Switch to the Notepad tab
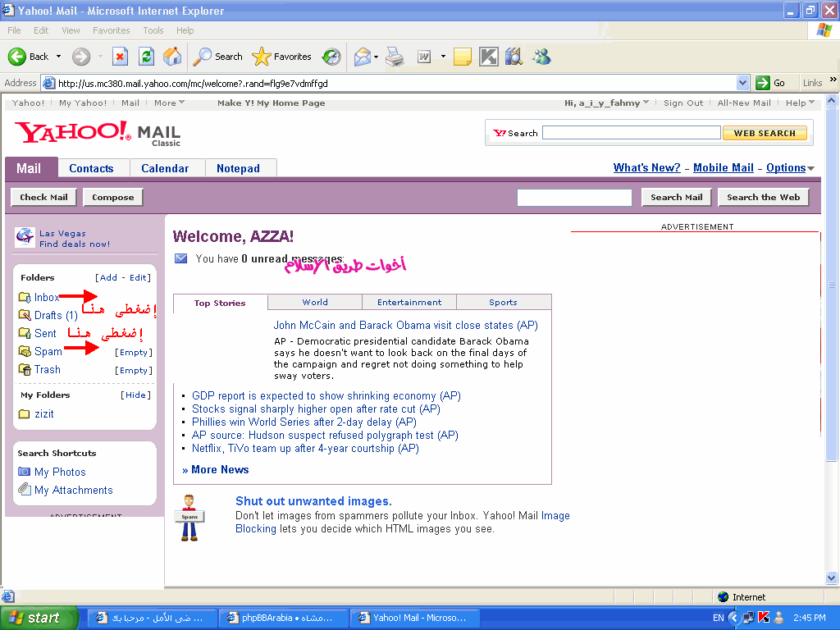840x630 pixels. 240,168
